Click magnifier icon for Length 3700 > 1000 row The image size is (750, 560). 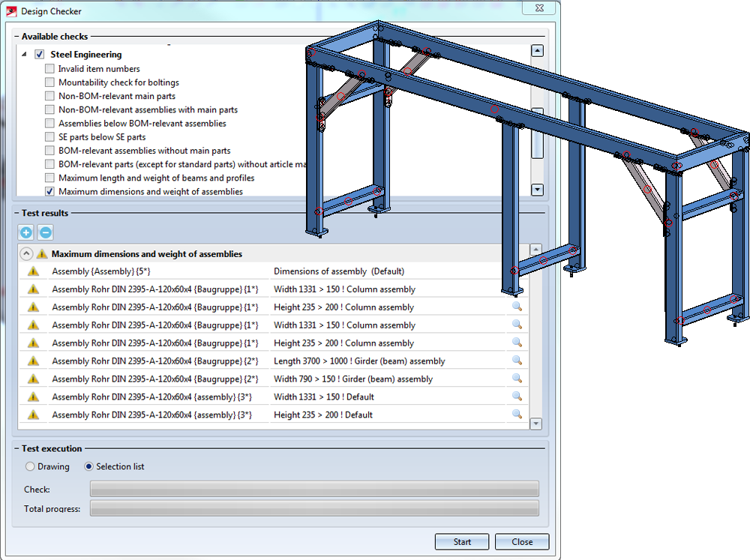pyautogui.click(x=517, y=361)
